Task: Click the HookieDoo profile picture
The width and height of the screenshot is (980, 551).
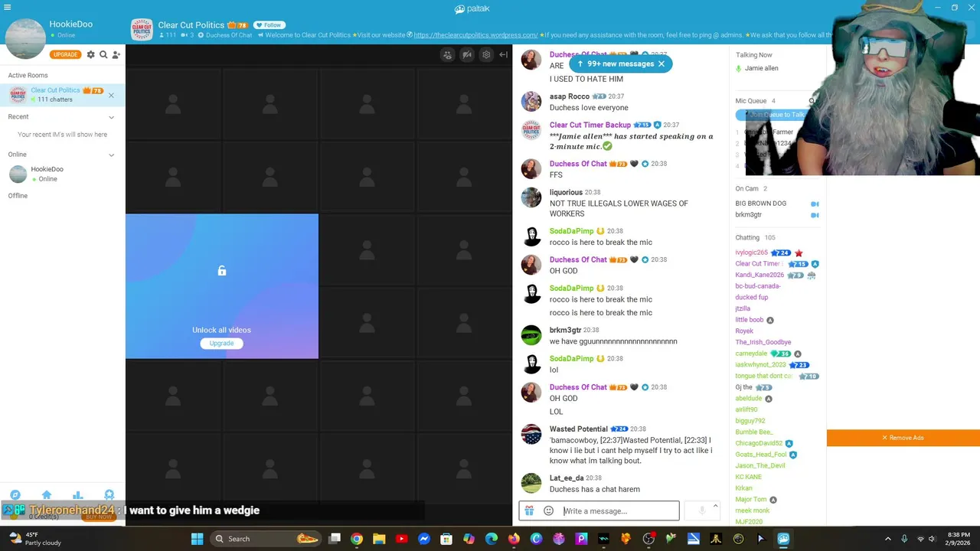Action: (25, 37)
